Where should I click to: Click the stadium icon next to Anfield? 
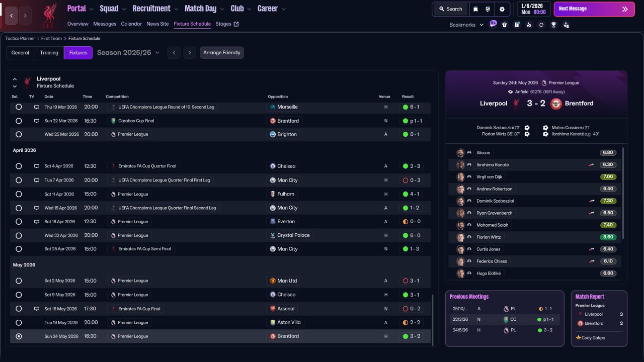click(x=510, y=92)
